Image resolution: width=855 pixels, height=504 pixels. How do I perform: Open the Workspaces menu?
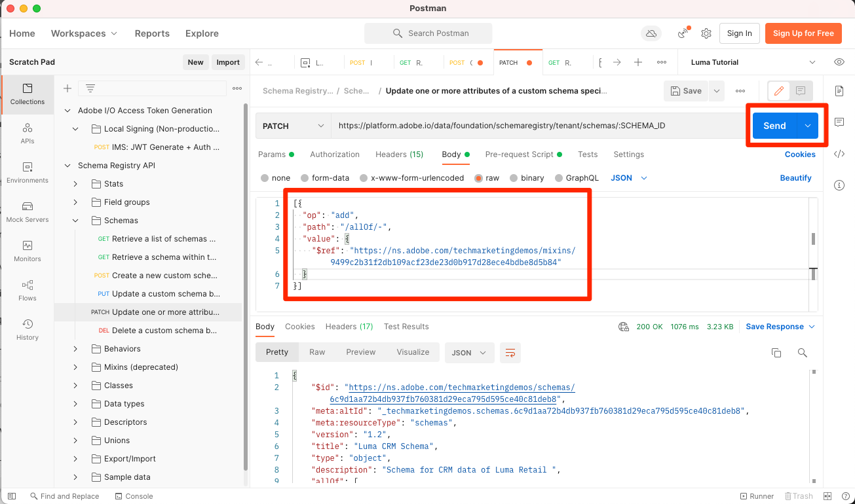85,33
